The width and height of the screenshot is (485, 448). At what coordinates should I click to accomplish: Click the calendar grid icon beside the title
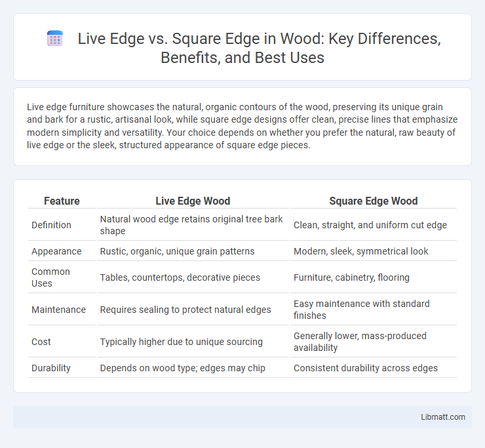point(55,39)
